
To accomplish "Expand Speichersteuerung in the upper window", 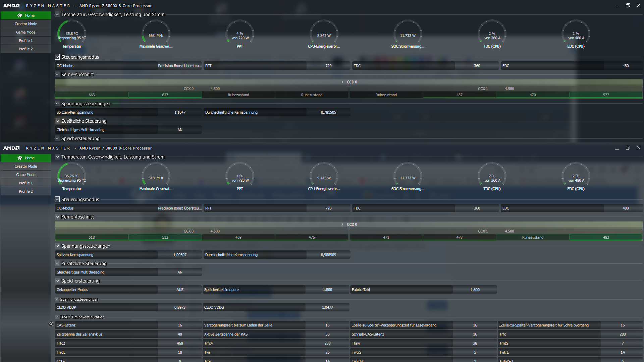I will coord(57,138).
